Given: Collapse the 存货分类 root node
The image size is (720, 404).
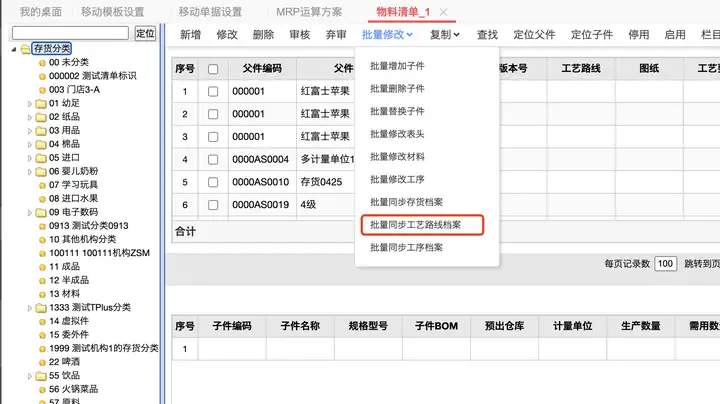Looking at the screenshot, I should point(13,49).
